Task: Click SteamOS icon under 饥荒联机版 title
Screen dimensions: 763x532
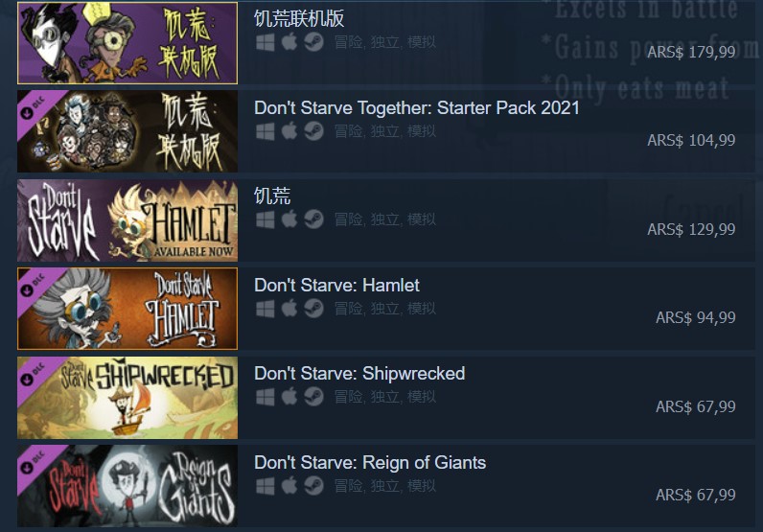Action: (313, 42)
